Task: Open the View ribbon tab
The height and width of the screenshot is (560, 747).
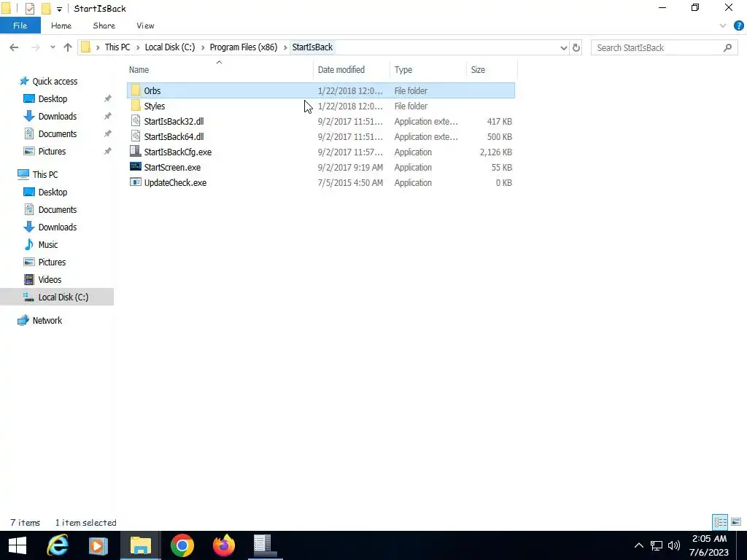Action: pos(145,26)
